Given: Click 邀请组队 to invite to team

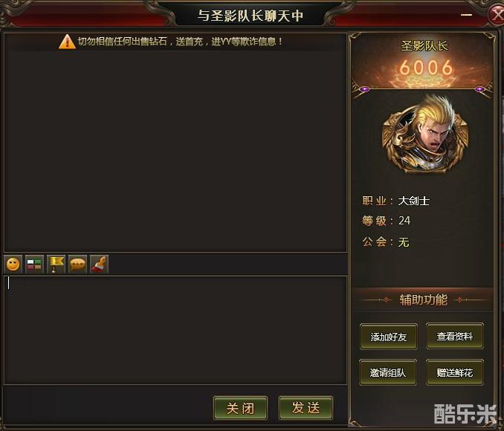Looking at the screenshot, I should pos(388,372).
